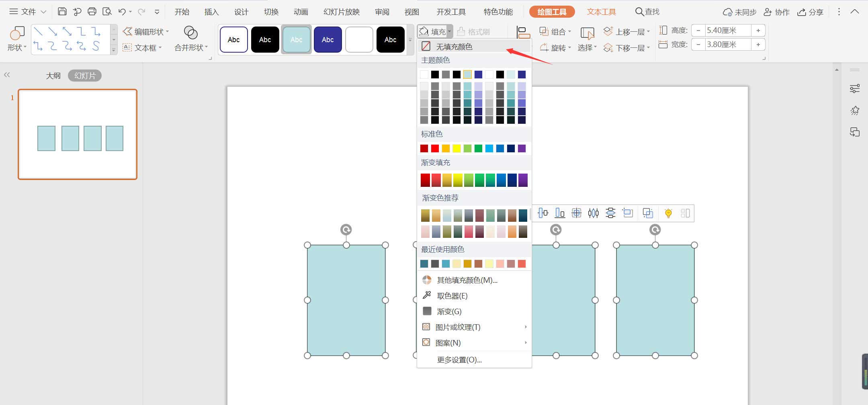
Task: Click the horizontal center align icon in floating toolbar
Action: tap(543, 213)
